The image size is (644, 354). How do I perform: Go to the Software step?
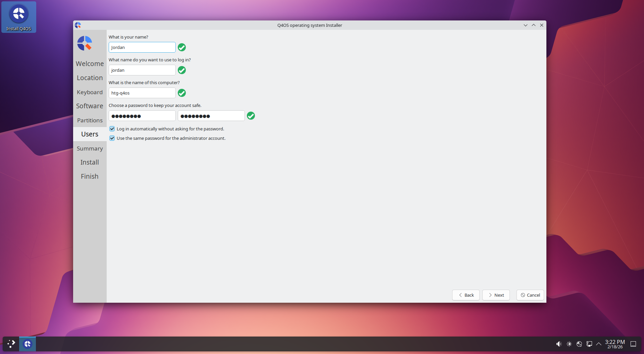point(90,106)
